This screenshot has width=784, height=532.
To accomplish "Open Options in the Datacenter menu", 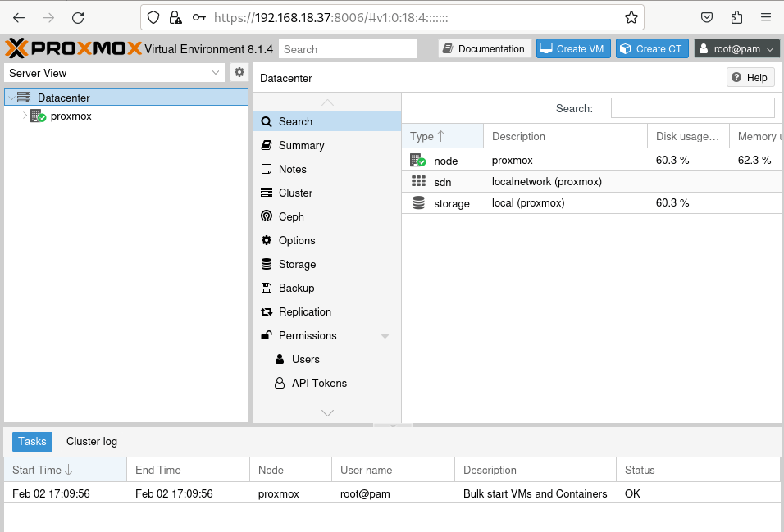I will pos(327,240).
